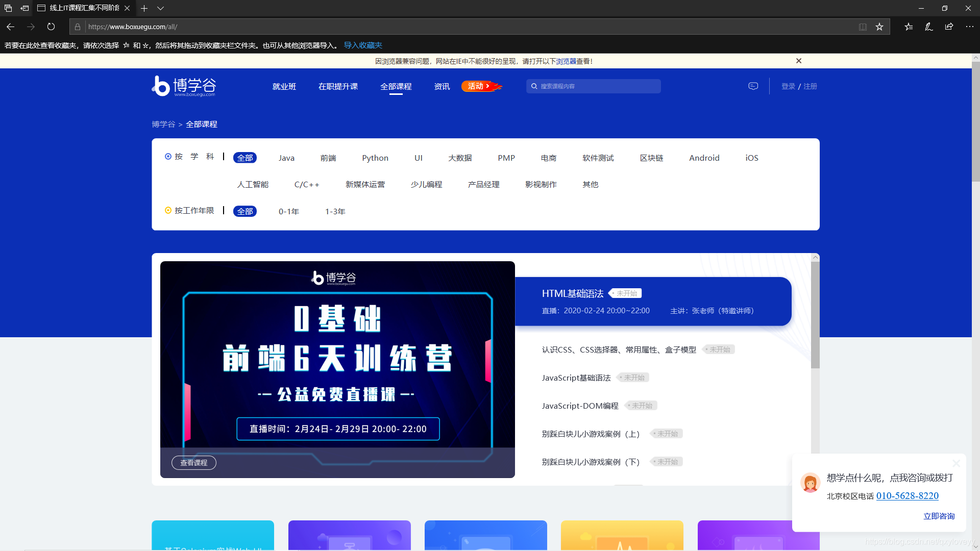Open the favorites list icon
The image size is (980, 551).
click(909, 27)
